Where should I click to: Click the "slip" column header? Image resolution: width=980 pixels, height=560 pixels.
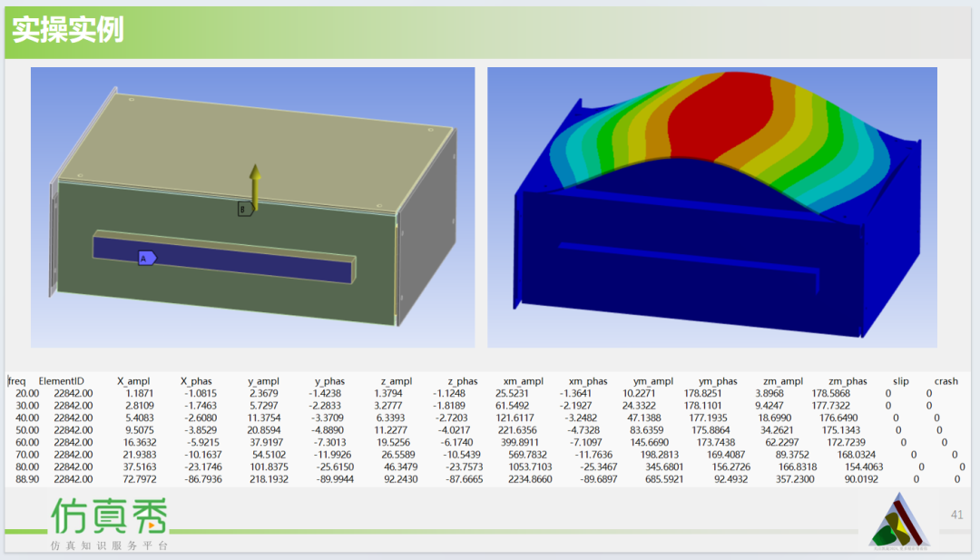(901, 381)
